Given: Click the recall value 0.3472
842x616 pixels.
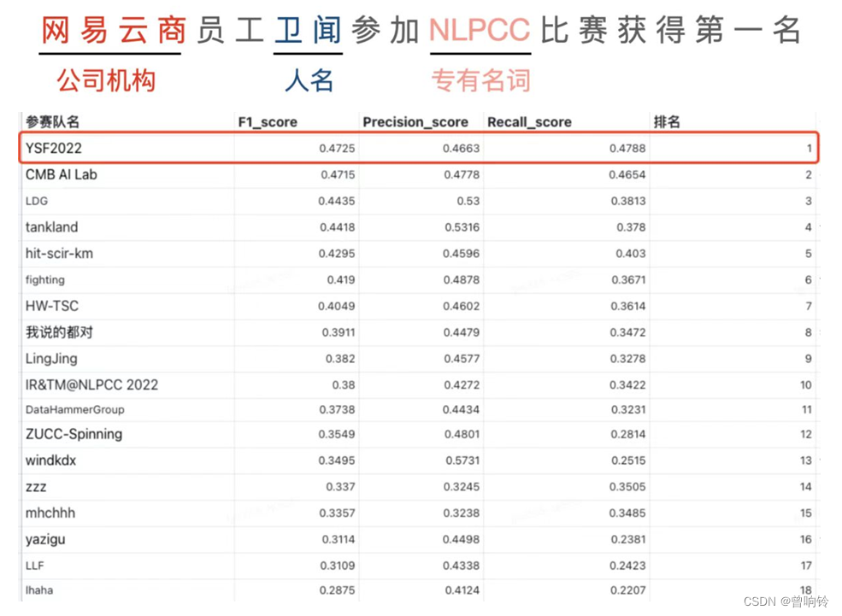Looking at the screenshot, I should coord(627,332).
